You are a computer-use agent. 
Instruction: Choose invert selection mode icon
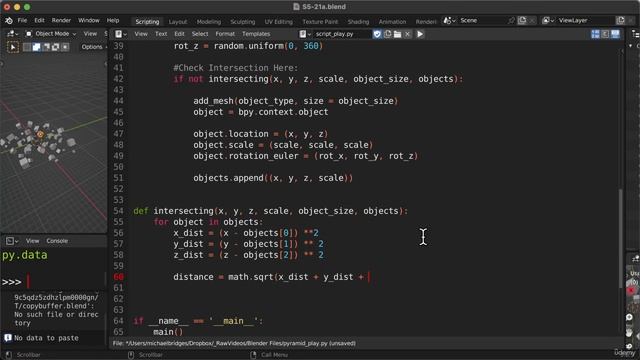tap(55, 47)
